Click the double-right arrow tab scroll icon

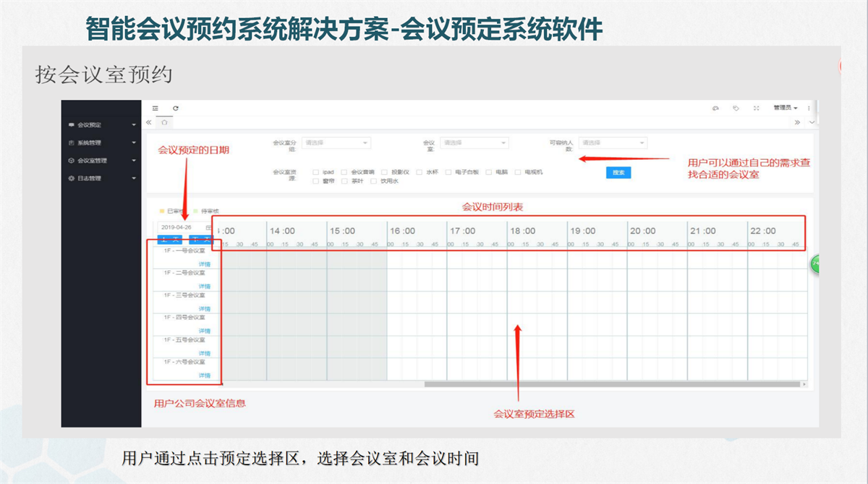(798, 122)
